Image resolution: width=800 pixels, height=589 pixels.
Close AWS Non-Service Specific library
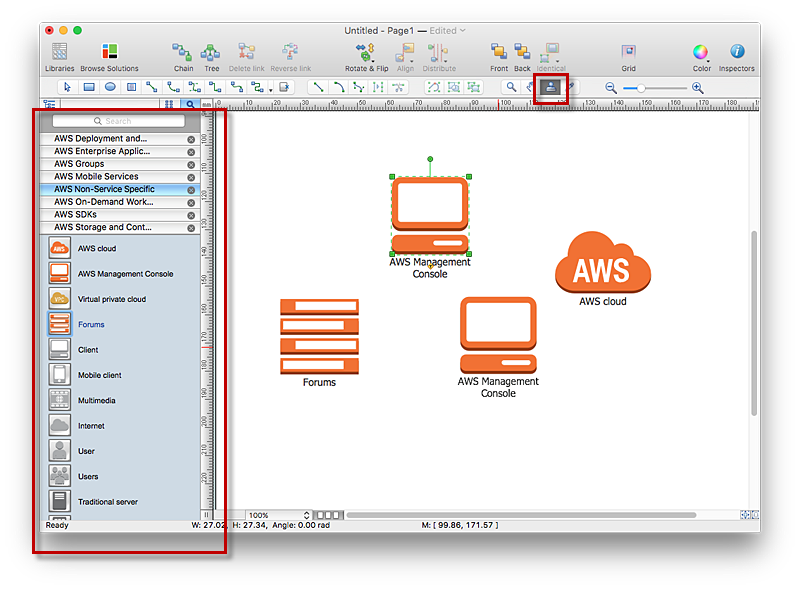tap(191, 190)
